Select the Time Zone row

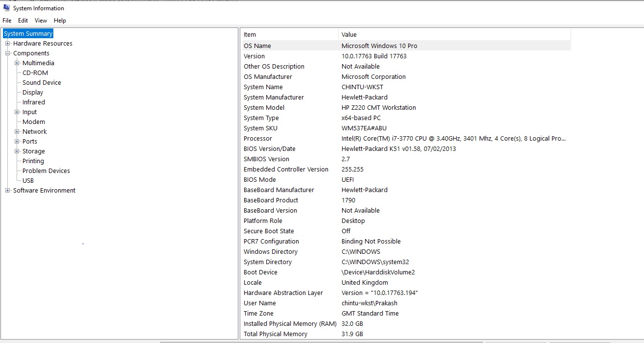tap(406, 313)
